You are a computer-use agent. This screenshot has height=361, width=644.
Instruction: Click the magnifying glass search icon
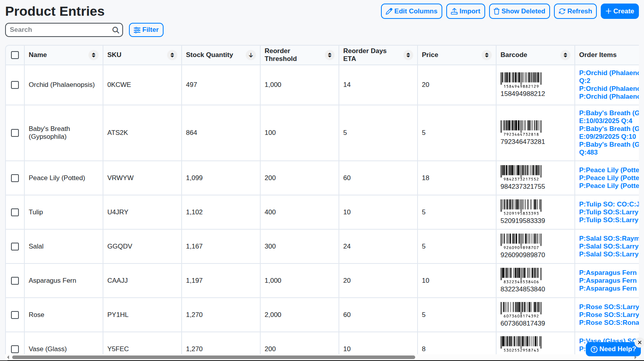tap(116, 29)
